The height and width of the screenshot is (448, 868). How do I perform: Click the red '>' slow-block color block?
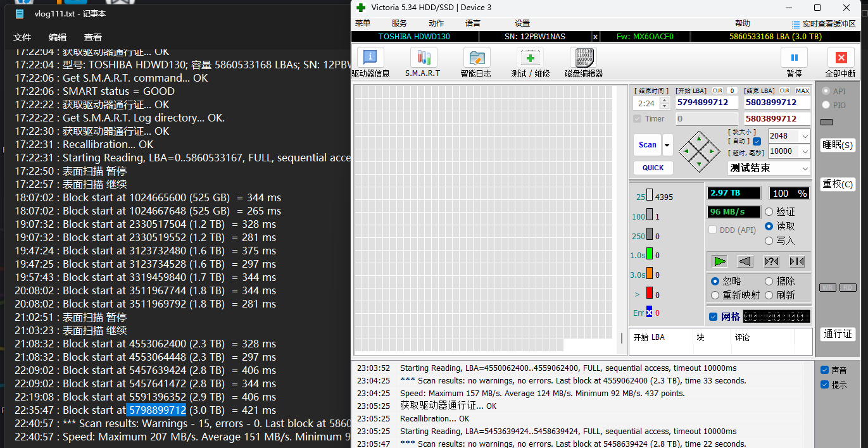(x=650, y=293)
